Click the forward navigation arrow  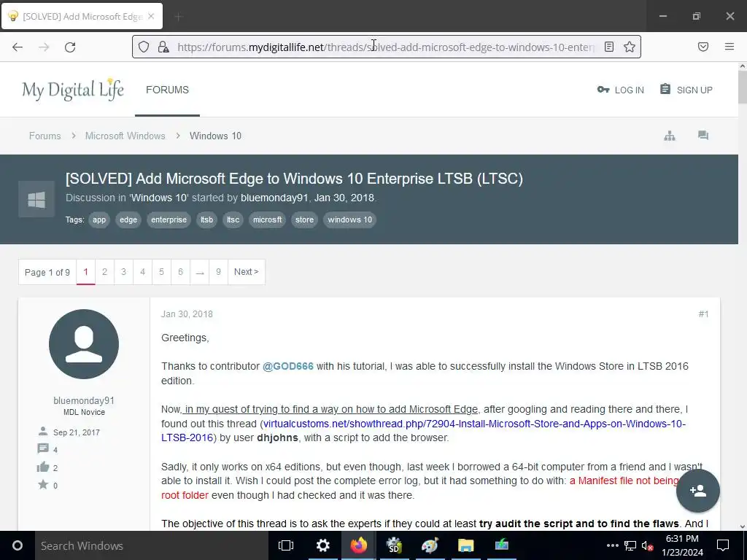tap(44, 47)
